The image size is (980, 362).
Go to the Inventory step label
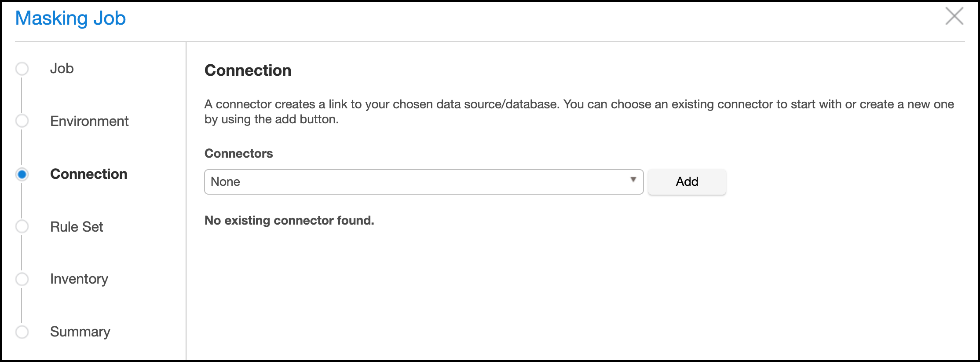tap(79, 279)
